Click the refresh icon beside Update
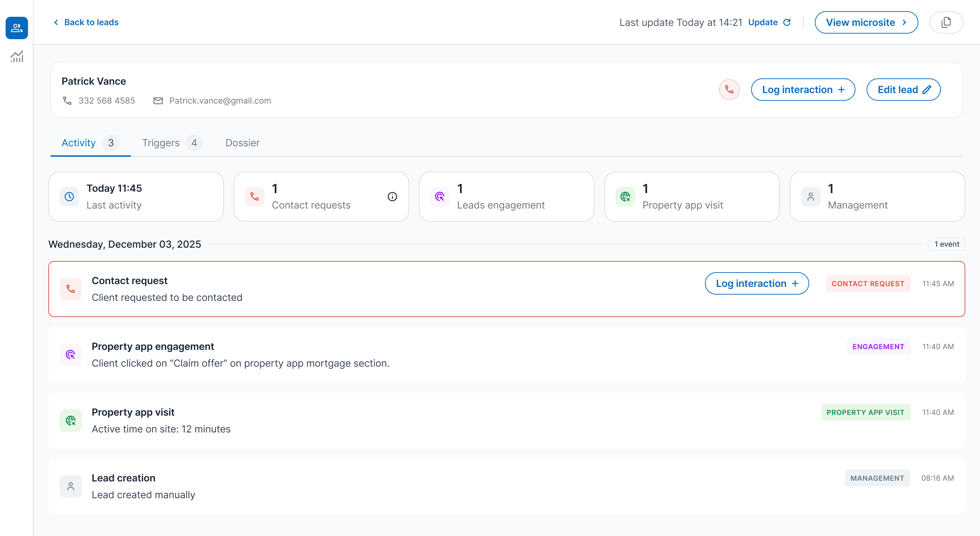 pos(787,22)
